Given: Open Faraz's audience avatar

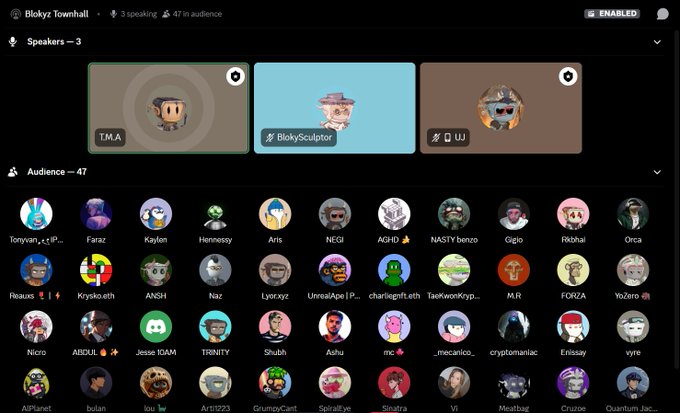Looking at the screenshot, I should point(96,214).
